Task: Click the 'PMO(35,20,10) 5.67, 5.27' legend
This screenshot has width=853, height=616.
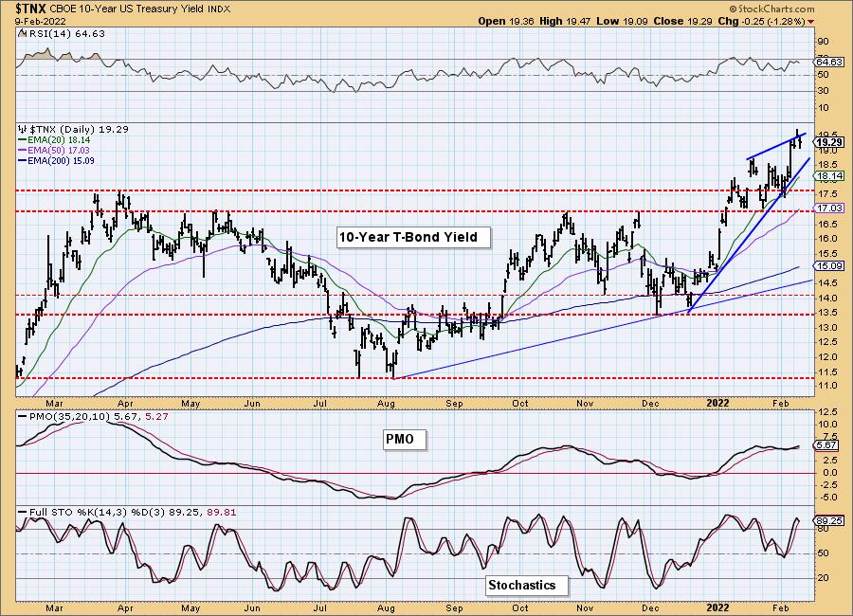Action: [99, 416]
